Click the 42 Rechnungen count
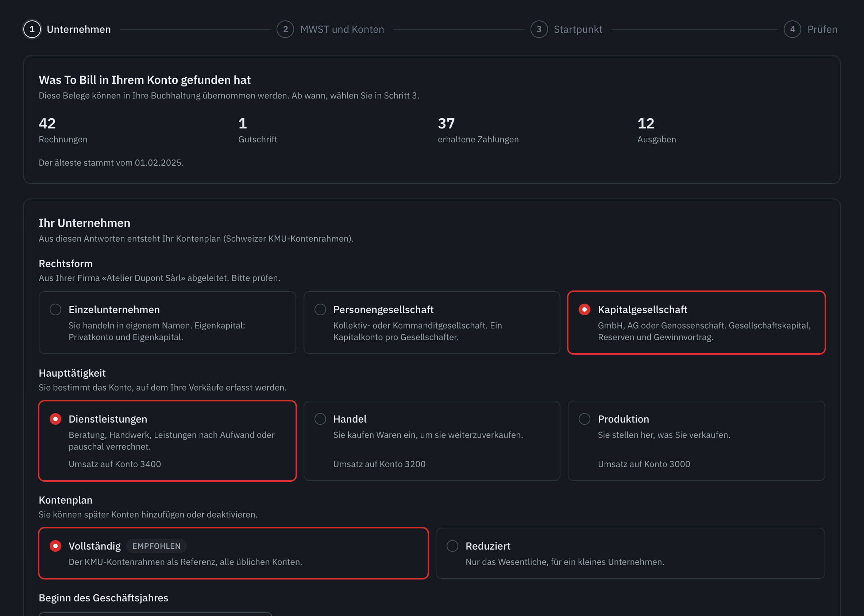 pyautogui.click(x=63, y=130)
